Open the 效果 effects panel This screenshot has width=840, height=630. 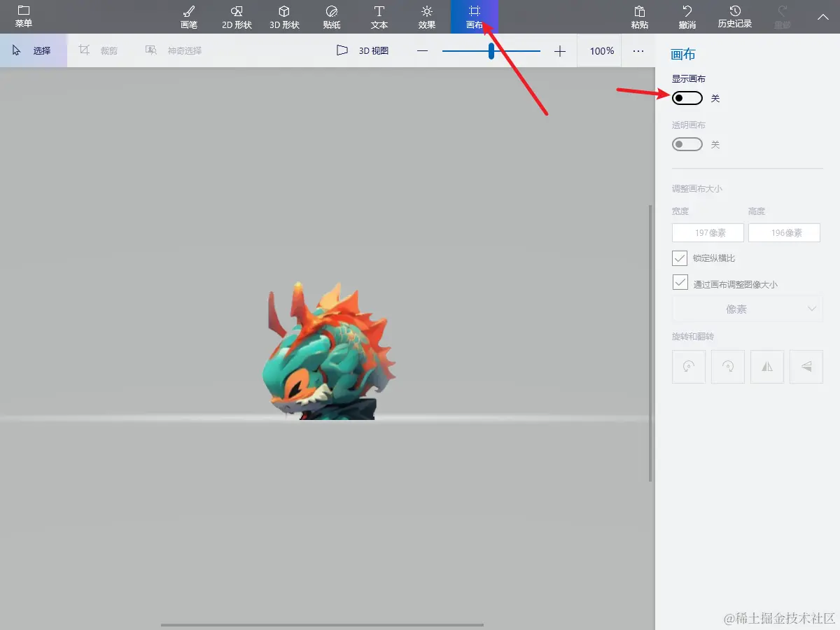(427, 17)
